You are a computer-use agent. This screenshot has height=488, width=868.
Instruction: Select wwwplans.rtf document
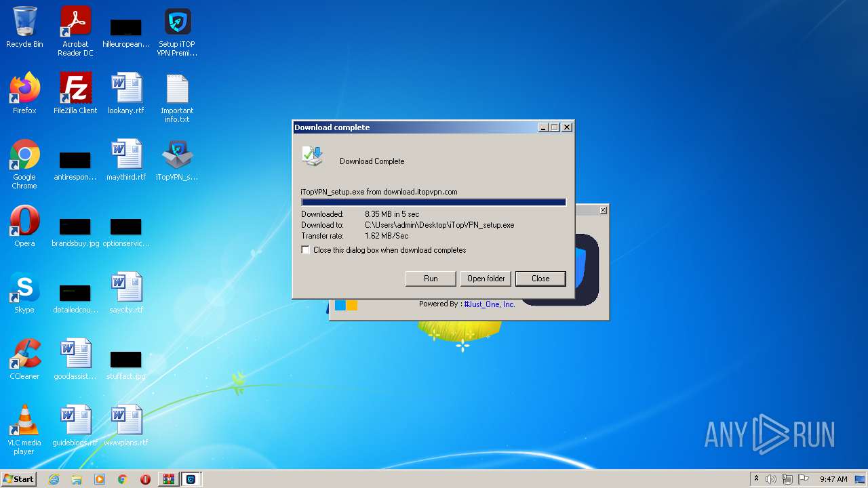pyautogui.click(x=126, y=426)
